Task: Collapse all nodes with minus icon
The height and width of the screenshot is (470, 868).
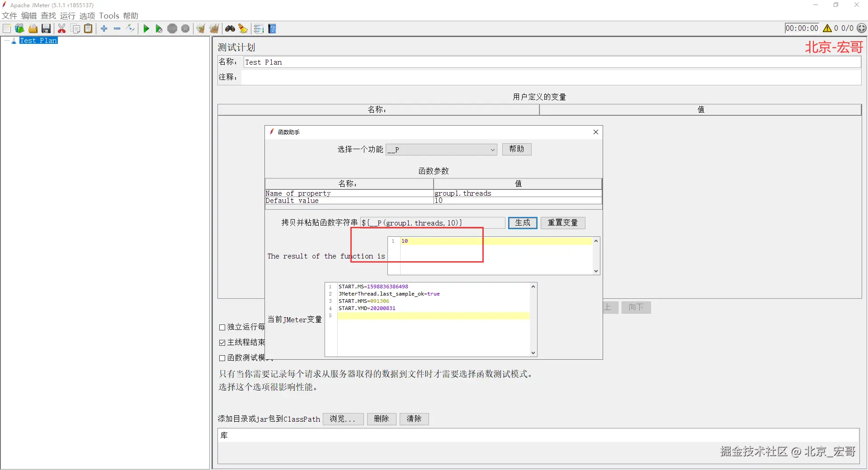Action: pos(117,28)
